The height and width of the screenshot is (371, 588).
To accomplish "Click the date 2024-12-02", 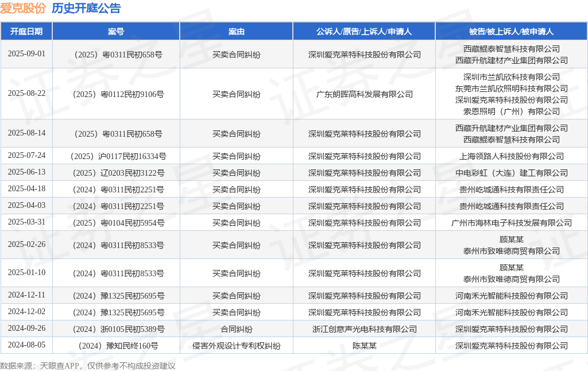I will coord(26,312).
